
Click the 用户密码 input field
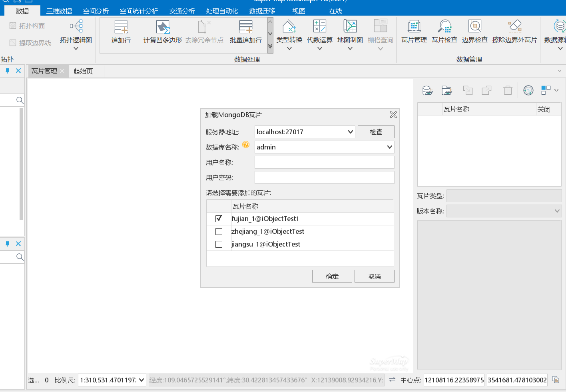(x=325, y=177)
